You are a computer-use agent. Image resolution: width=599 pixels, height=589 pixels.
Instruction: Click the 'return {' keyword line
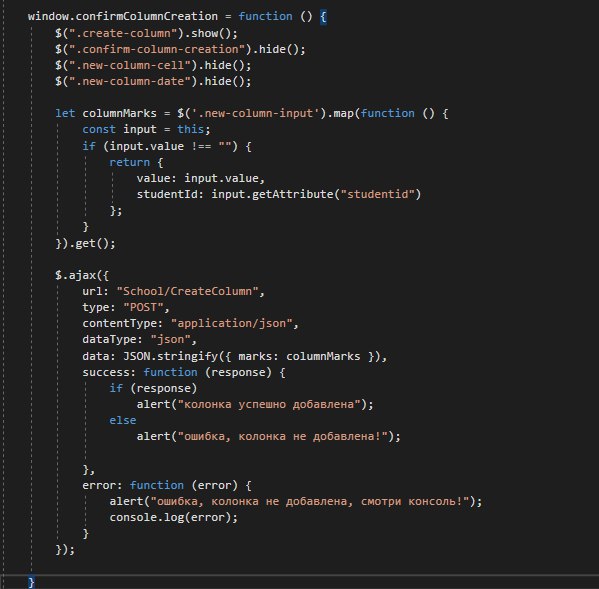[136, 162]
